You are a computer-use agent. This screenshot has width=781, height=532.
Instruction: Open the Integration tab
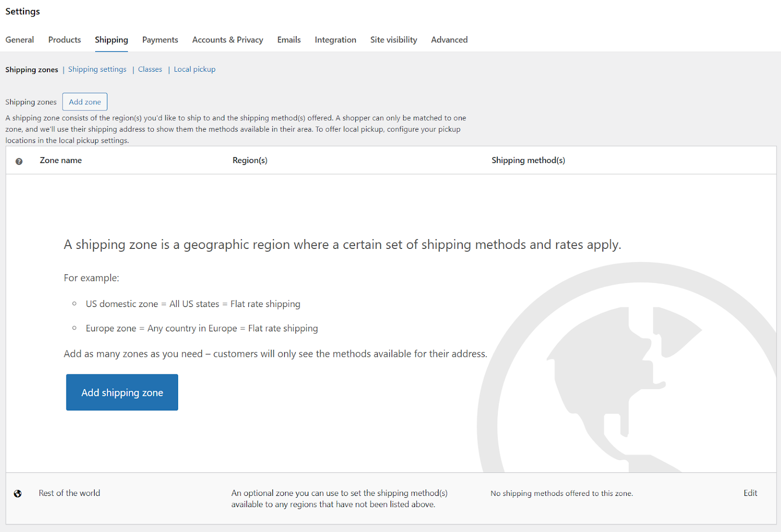335,40
